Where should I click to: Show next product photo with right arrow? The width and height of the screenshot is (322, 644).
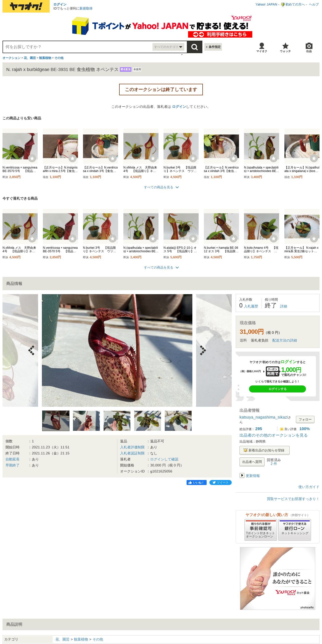point(203,350)
